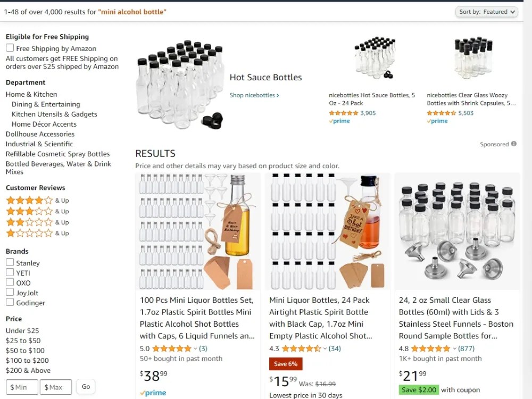This screenshot has width=532, height=399.
Task: Select the Home & Kitchen department
Action: 30,94
